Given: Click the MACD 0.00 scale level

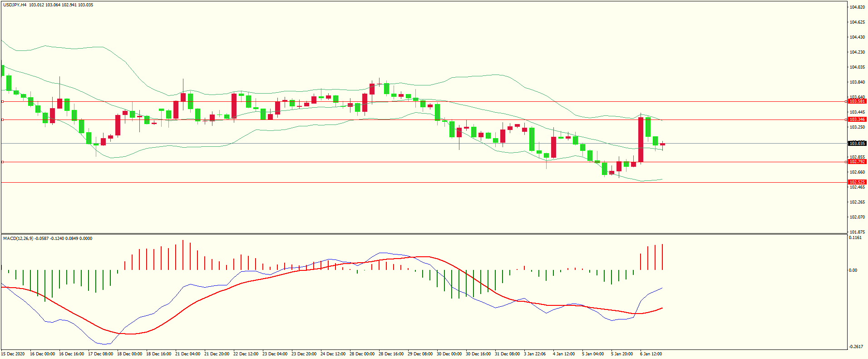Looking at the screenshot, I should point(853,270).
